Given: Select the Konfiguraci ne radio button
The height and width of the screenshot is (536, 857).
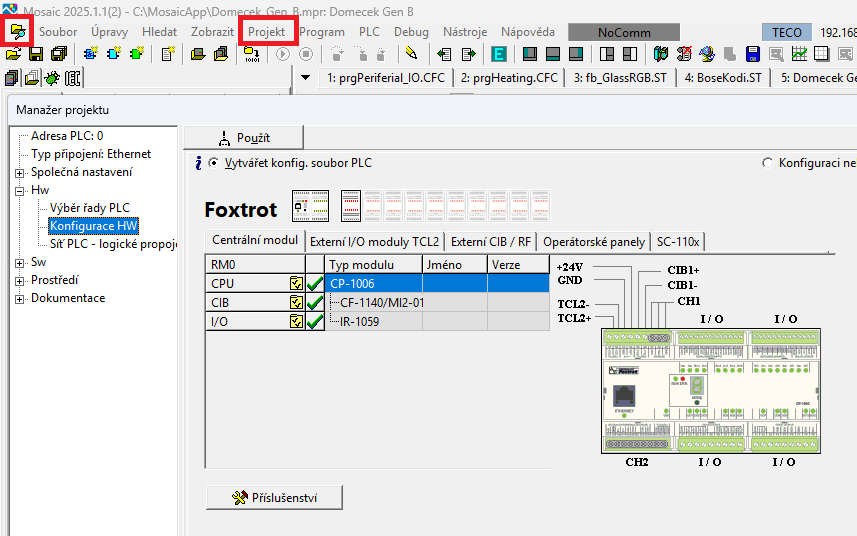Looking at the screenshot, I should click(x=768, y=163).
